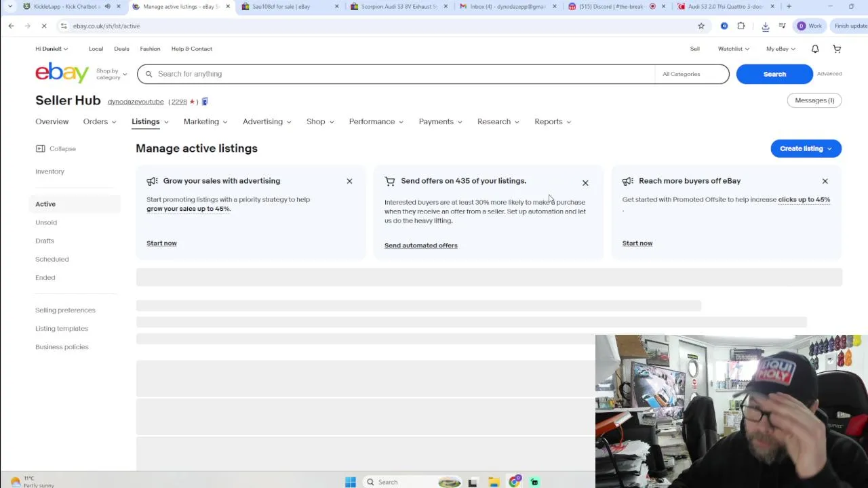
Task: Select Unsold in the sidebar
Action: [x=46, y=222]
